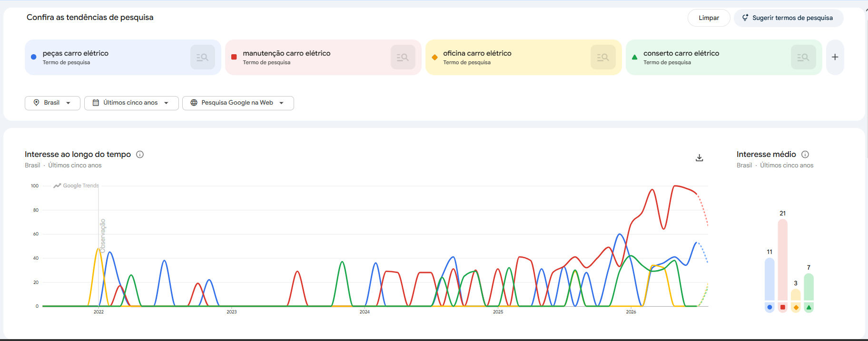The image size is (868, 341).
Task: Click the lightbulb icon in Sugerir termos button
Action: pos(745,18)
